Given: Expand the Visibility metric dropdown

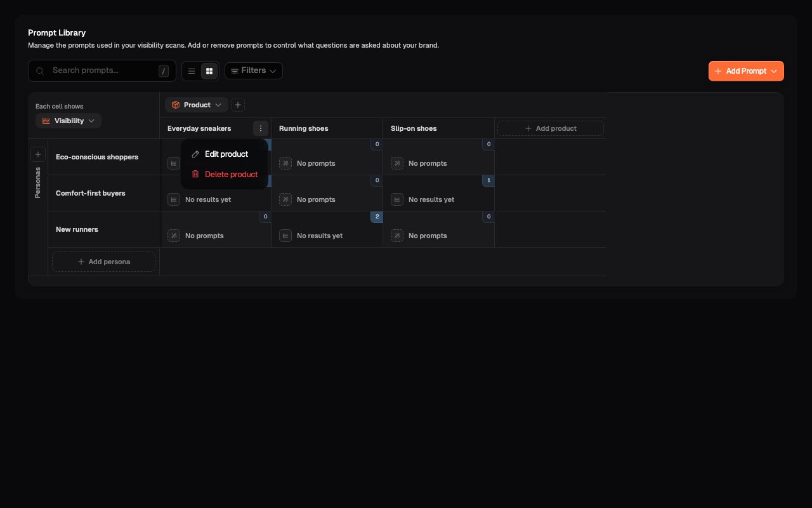Looking at the screenshot, I should click(69, 121).
